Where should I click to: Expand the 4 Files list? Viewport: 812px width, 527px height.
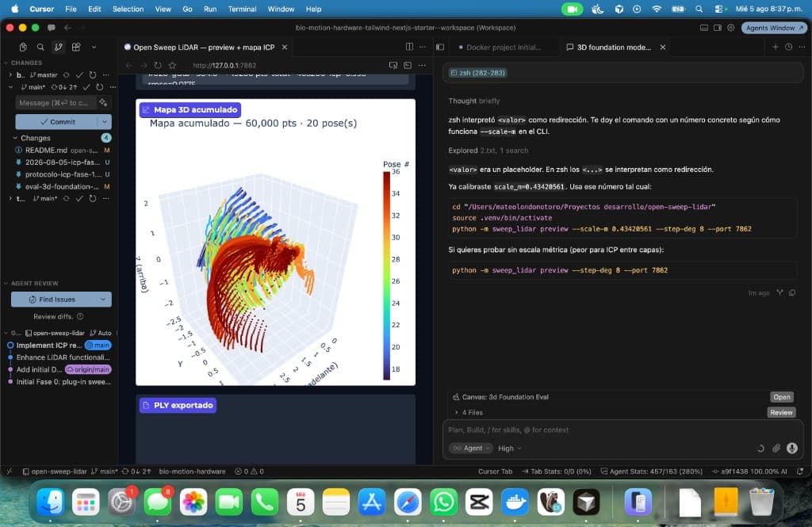[469, 413]
